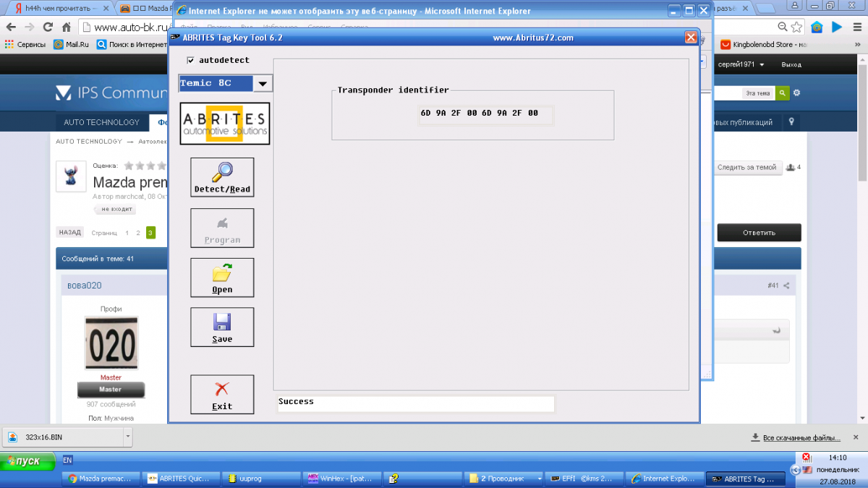The height and width of the screenshot is (488, 868).
Task: Click the Выход logout link
Action: click(791, 64)
